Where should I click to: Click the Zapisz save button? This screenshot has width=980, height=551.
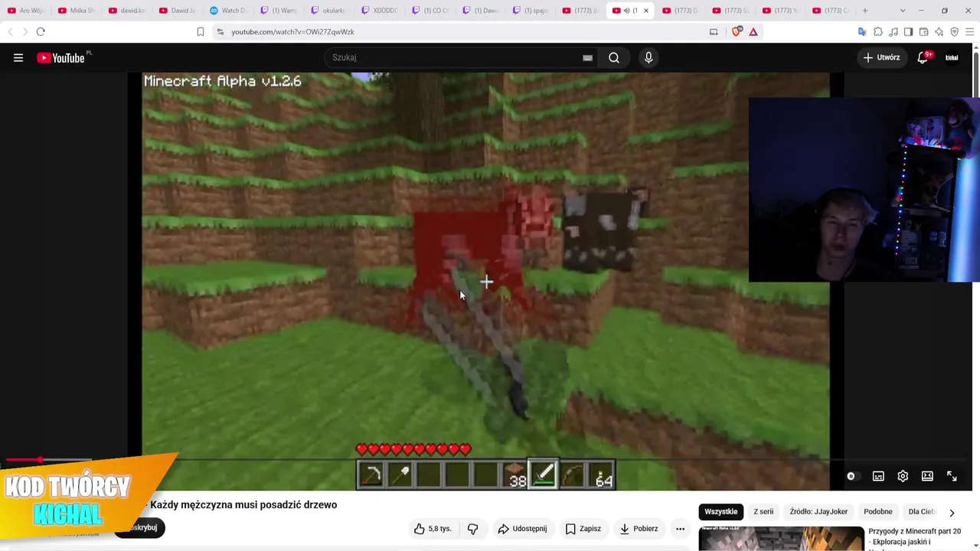(583, 529)
